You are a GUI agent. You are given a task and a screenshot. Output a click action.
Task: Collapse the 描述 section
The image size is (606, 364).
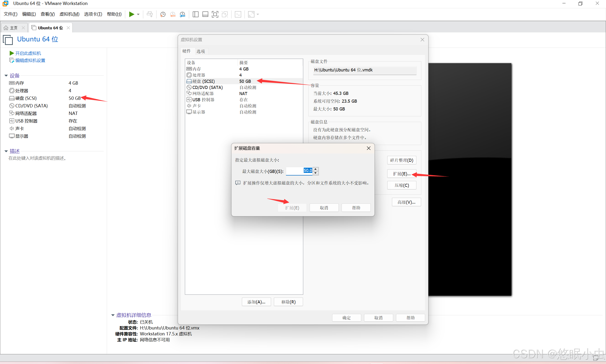click(x=6, y=151)
